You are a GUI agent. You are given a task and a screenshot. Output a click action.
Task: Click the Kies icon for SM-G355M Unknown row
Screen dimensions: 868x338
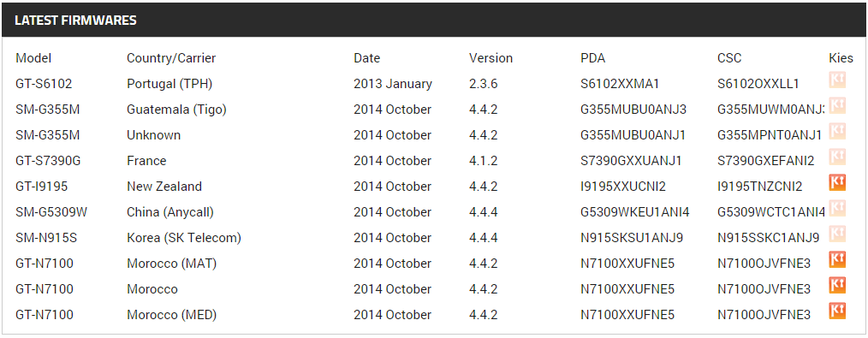tap(837, 132)
